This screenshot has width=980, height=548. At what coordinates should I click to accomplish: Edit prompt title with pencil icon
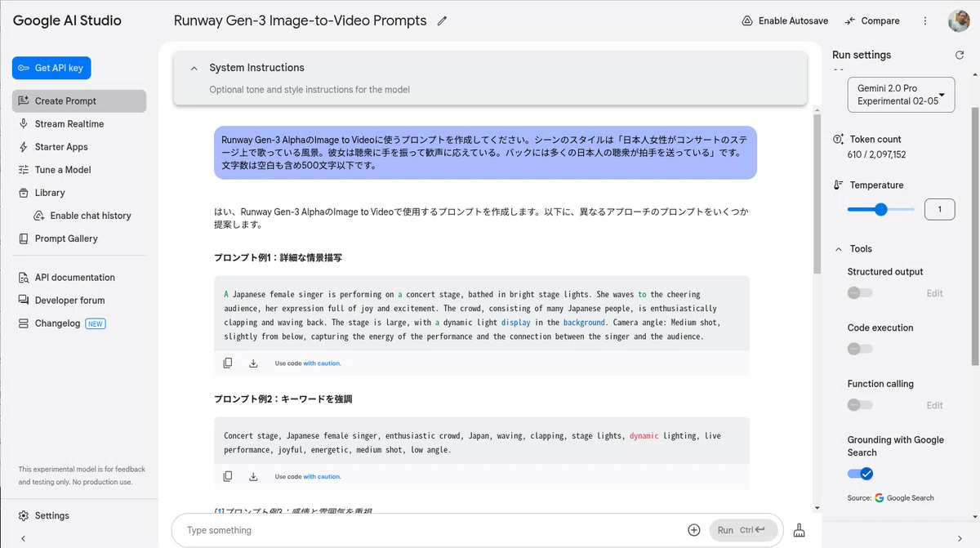click(x=443, y=21)
